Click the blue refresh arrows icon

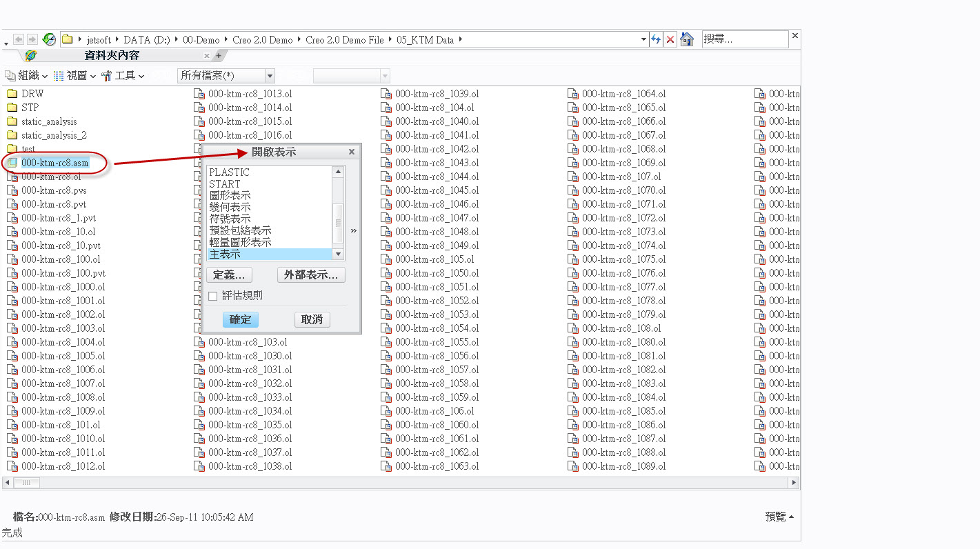(x=656, y=39)
